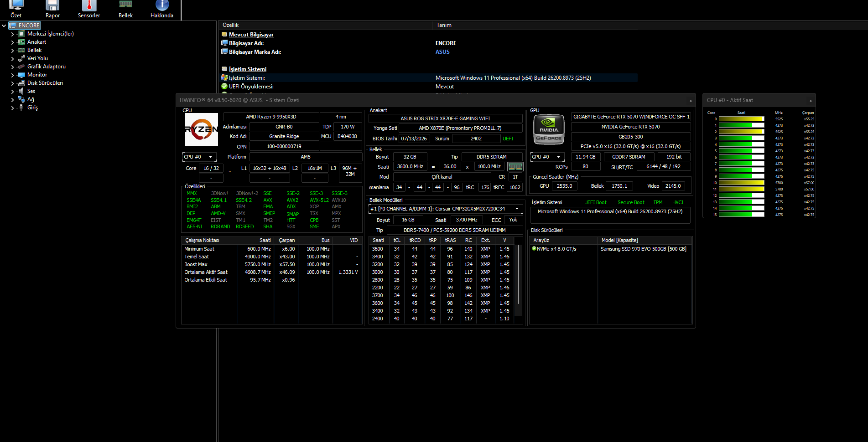
Task: Click the TPM status label
Action: (x=658, y=202)
